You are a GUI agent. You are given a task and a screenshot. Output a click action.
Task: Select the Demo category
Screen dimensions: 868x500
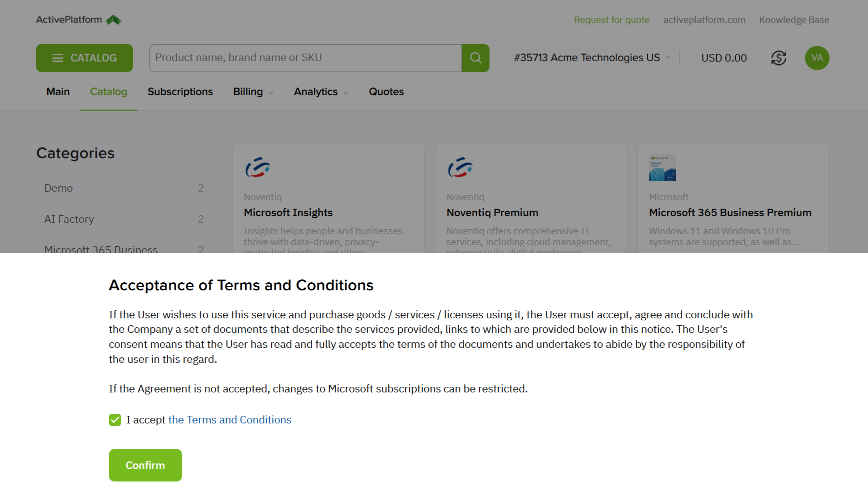pyautogui.click(x=124, y=188)
